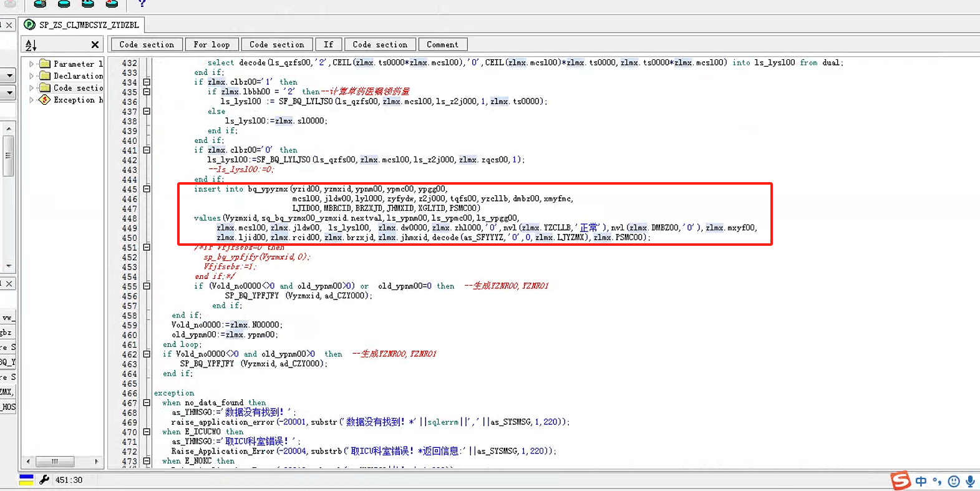
Task: Click the blue-yellow flag status icon
Action: 26,480
